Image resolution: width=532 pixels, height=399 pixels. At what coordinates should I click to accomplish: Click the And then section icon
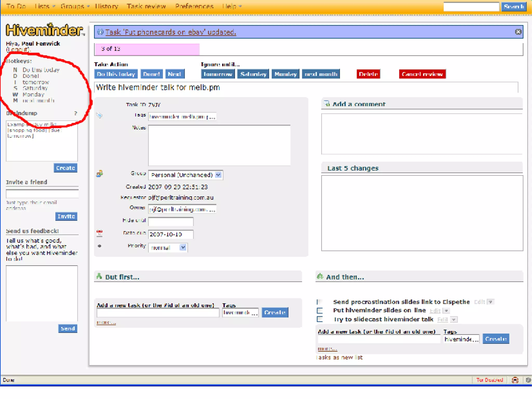pyautogui.click(x=320, y=276)
